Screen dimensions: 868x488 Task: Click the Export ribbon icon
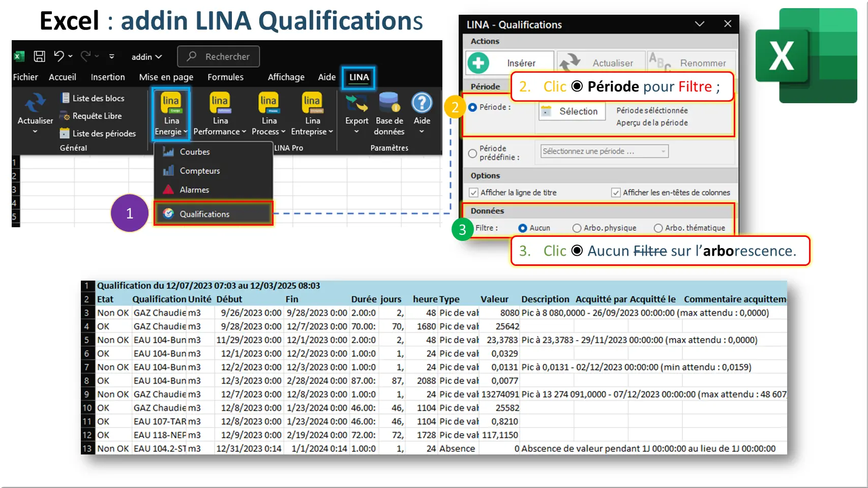click(x=356, y=103)
